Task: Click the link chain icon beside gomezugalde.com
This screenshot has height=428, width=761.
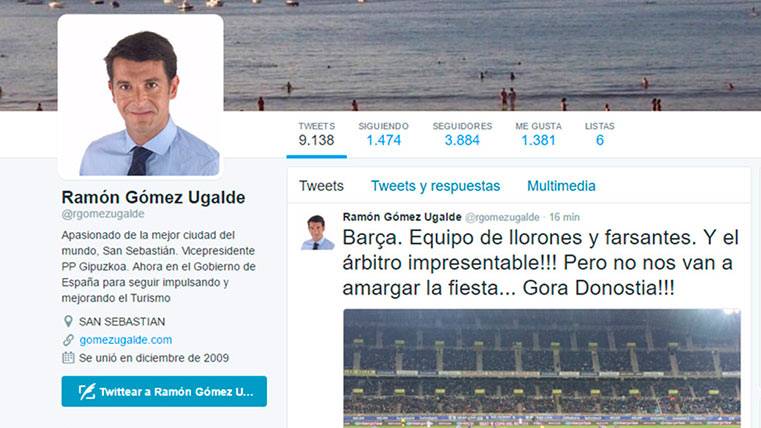Action: pyautogui.click(x=68, y=340)
